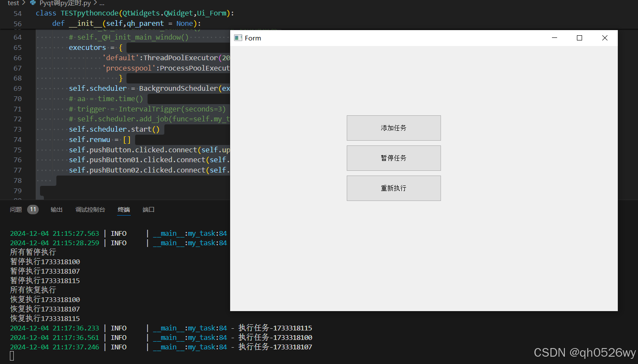Expand the ... breadcrumb after the filename
The width and height of the screenshot is (638, 364).
click(x=102, y=3)
